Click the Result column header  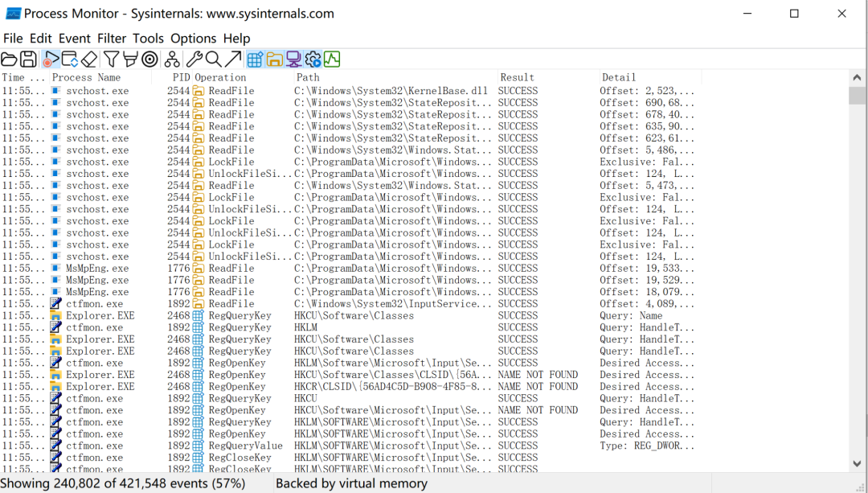(x=549, y=77)
